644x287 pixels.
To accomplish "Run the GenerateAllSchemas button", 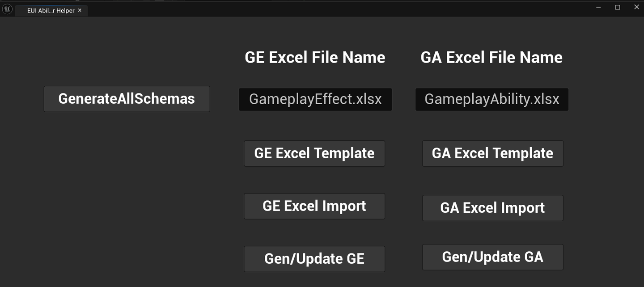I will [x=127, y=99].
